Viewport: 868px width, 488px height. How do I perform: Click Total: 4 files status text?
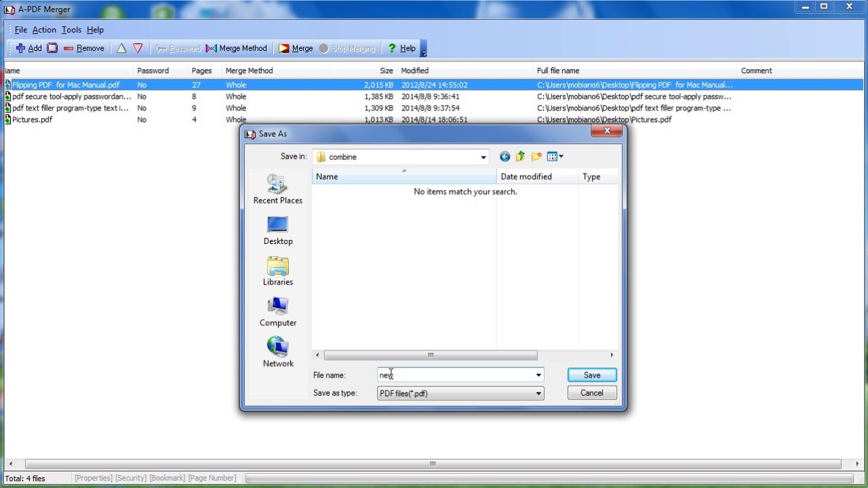26,479
